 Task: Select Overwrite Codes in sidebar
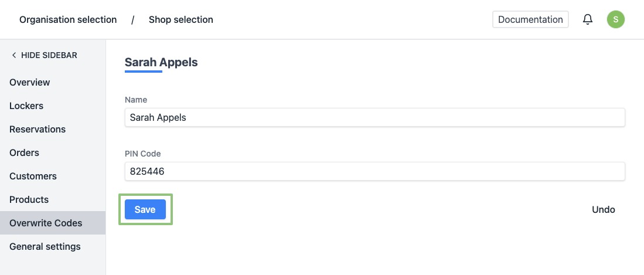[46, 223]
